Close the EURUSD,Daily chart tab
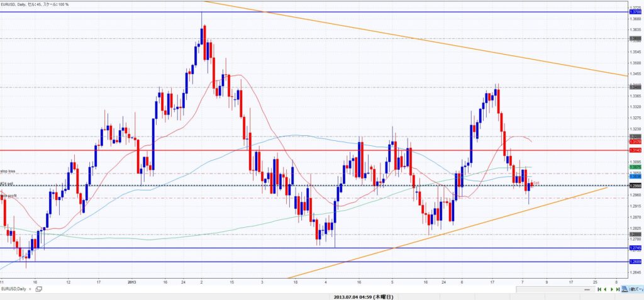644x300 pixels. pos(30,289)
